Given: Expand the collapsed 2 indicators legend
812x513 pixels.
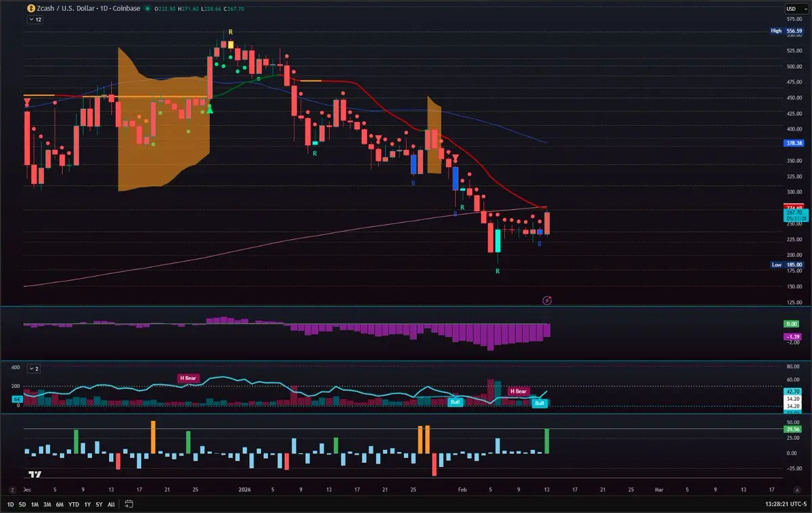Looking at the screenshot, I should click(34, 368).
